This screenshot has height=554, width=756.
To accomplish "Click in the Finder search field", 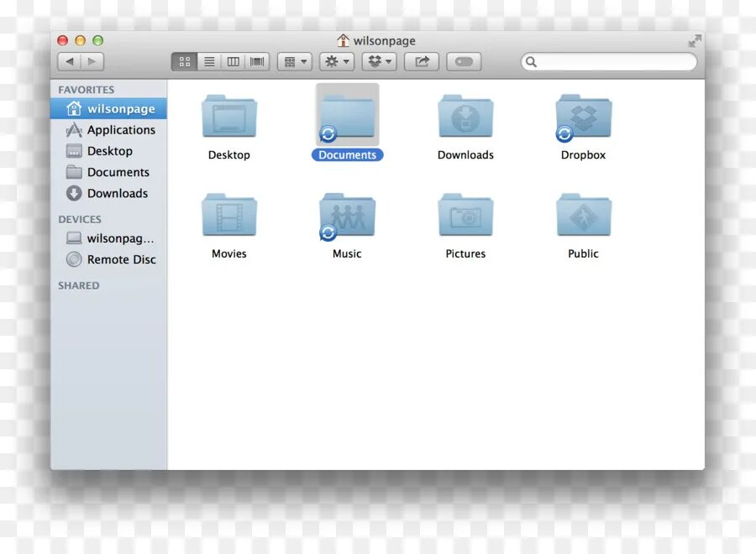I will coord(609,61).
